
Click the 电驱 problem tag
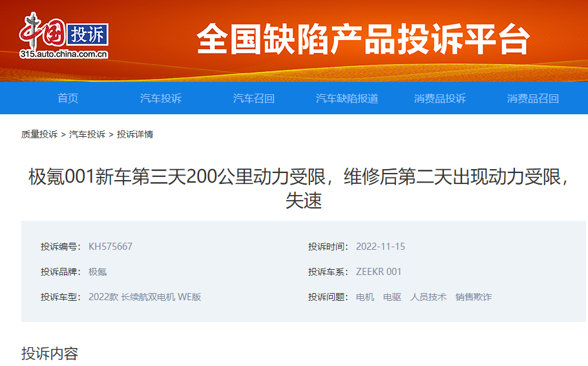pyautogui.click(x=392, y=297)
